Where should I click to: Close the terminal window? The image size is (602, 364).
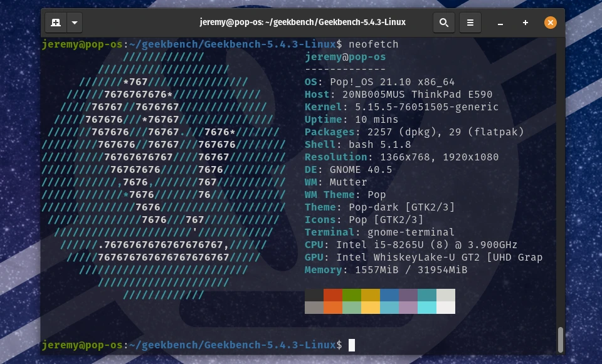pyautogui.click(x=550, y=23)
